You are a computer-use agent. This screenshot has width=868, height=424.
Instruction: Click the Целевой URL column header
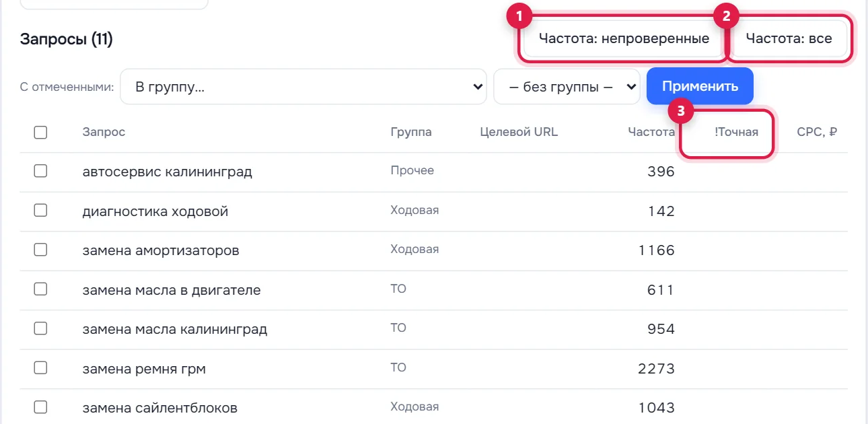click(x=519, y=132)
